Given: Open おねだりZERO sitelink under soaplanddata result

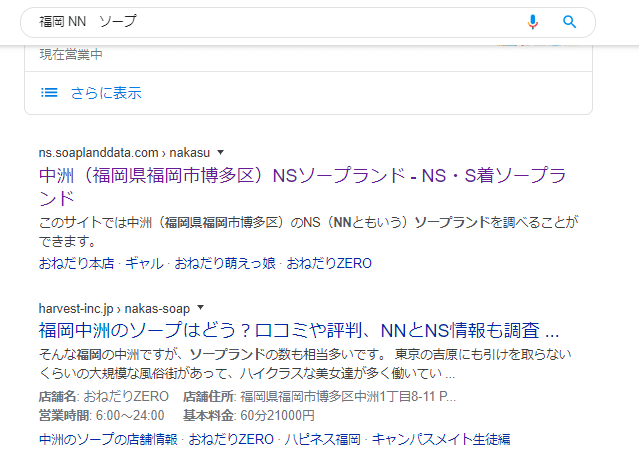Looking at the screenshot, I should click(x=329, y=263).
